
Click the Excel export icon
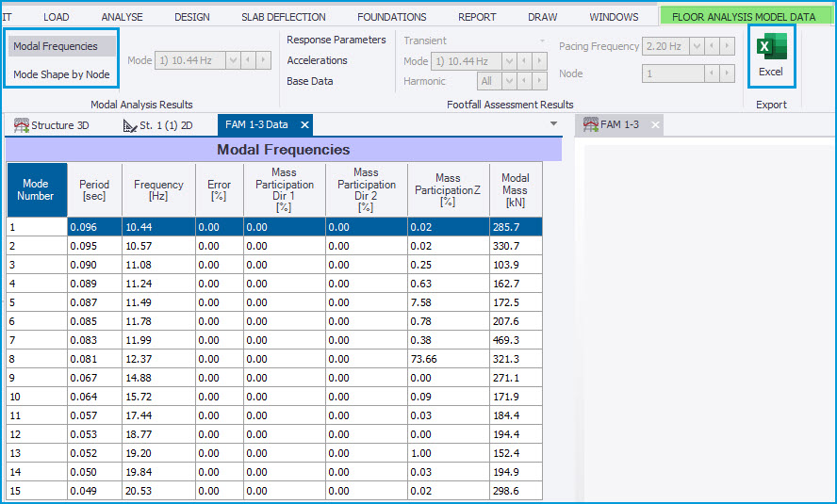point(771,47)
